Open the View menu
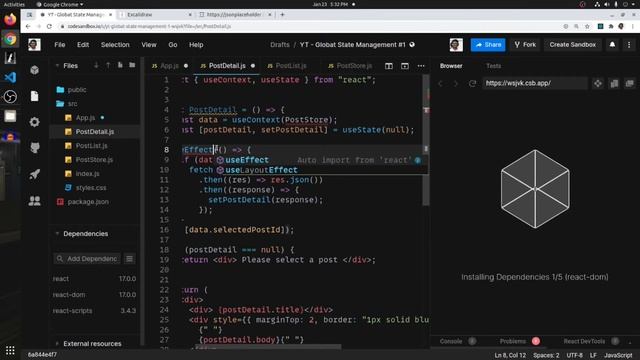640x360 pixels. point(149,44)
